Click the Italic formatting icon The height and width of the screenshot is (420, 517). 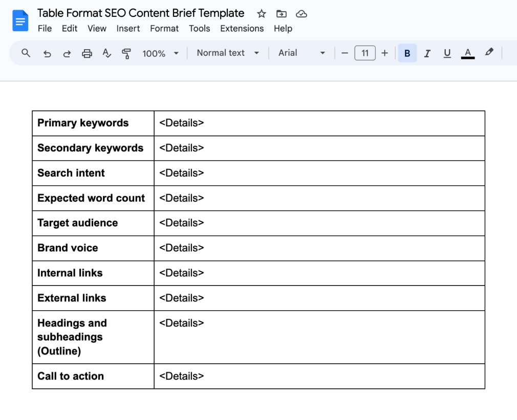pos(427,53)
